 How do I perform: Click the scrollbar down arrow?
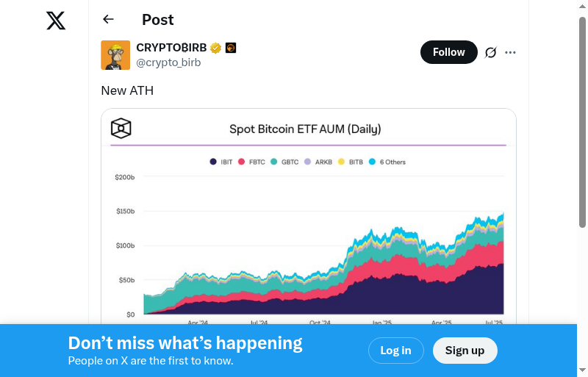(x=582, y=370)
